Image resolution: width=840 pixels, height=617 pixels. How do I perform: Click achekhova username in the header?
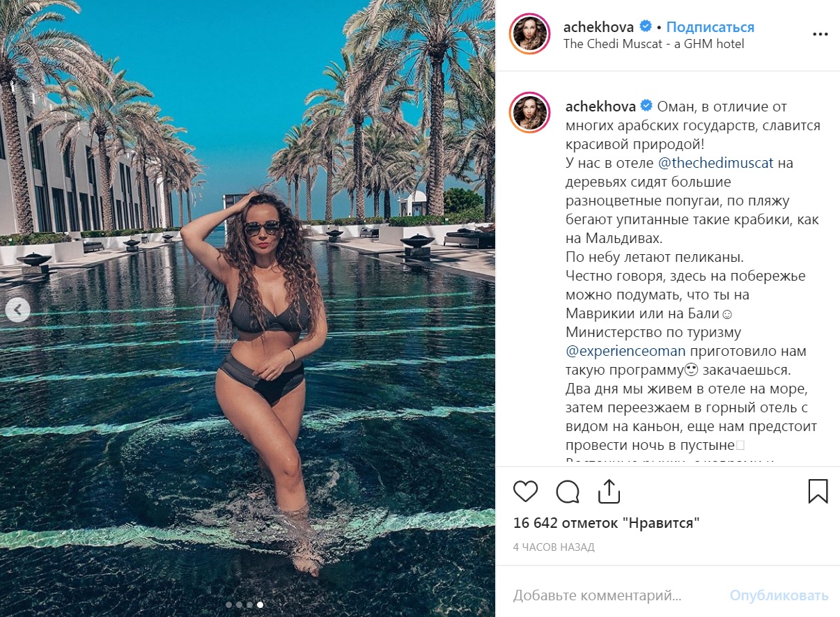599,27
